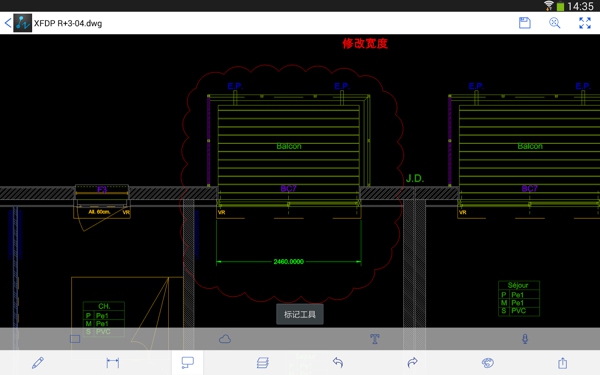
Task: Select the Balcon label inside the cloud
Action: coord(289,146)
